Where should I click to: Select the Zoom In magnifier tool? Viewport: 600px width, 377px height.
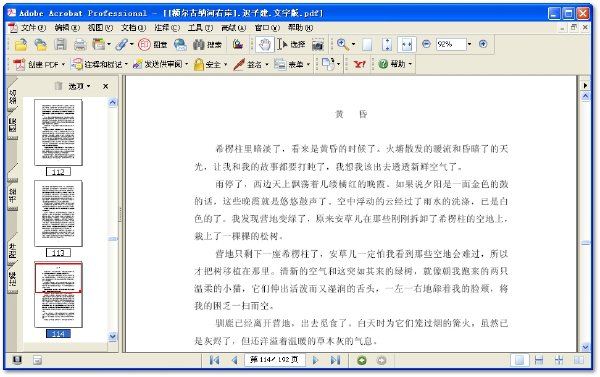point(342,44)
